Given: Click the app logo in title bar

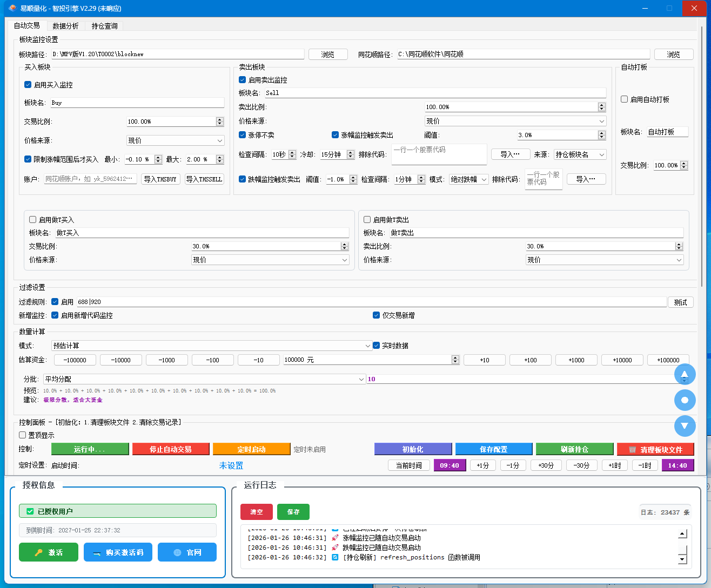Looking at the screenshot, I should pos(12,8).
